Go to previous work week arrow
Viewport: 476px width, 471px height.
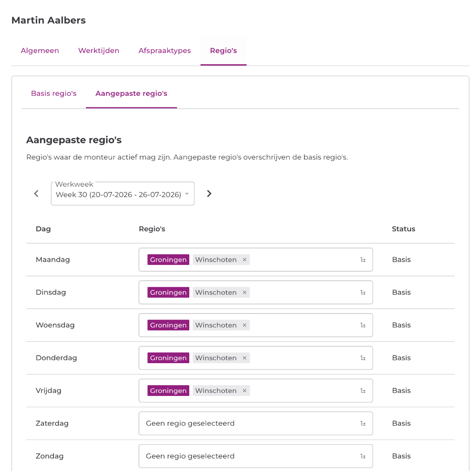coord(36,194)
